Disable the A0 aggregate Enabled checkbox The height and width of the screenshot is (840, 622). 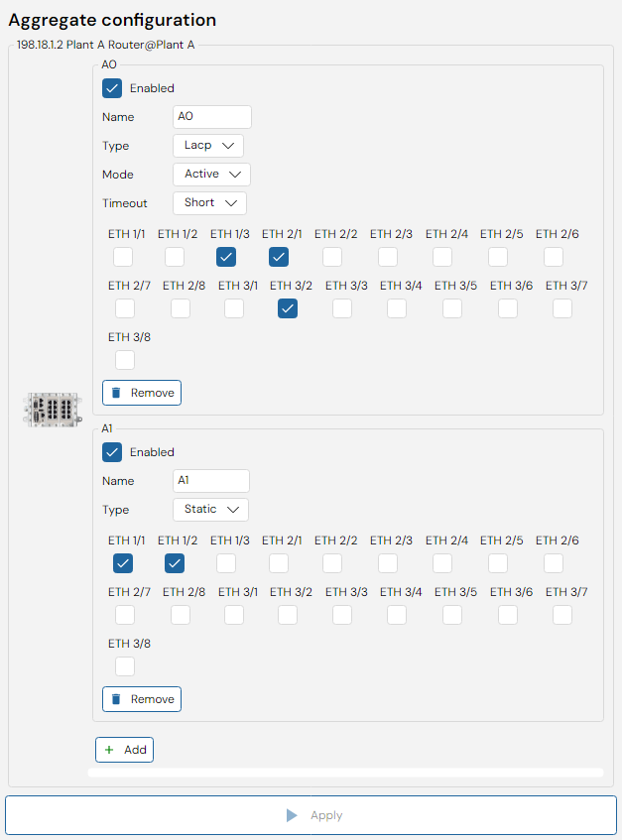click(x=112, y=88)
